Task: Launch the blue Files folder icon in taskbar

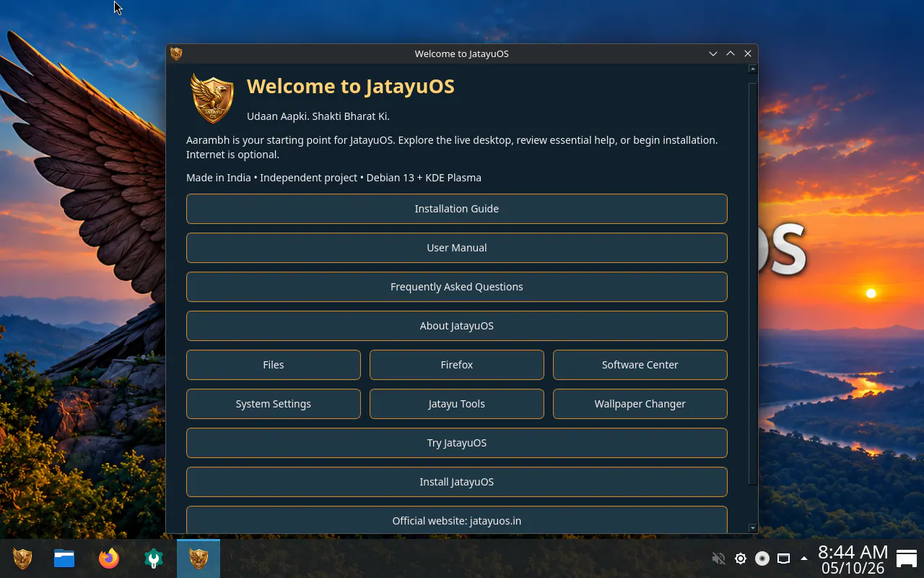Action: (64, 558)
